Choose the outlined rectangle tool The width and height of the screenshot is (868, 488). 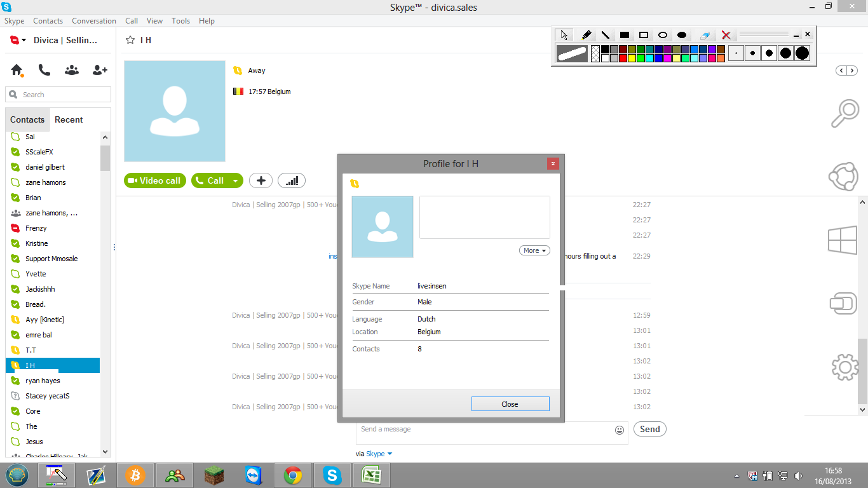(644, 35)
